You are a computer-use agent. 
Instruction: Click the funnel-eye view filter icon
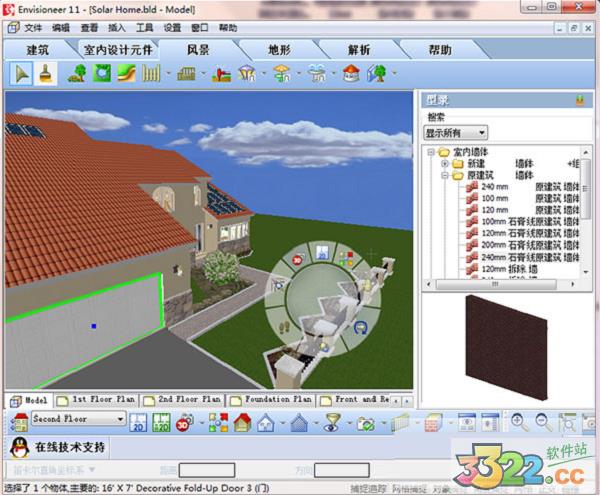[332, 423]
